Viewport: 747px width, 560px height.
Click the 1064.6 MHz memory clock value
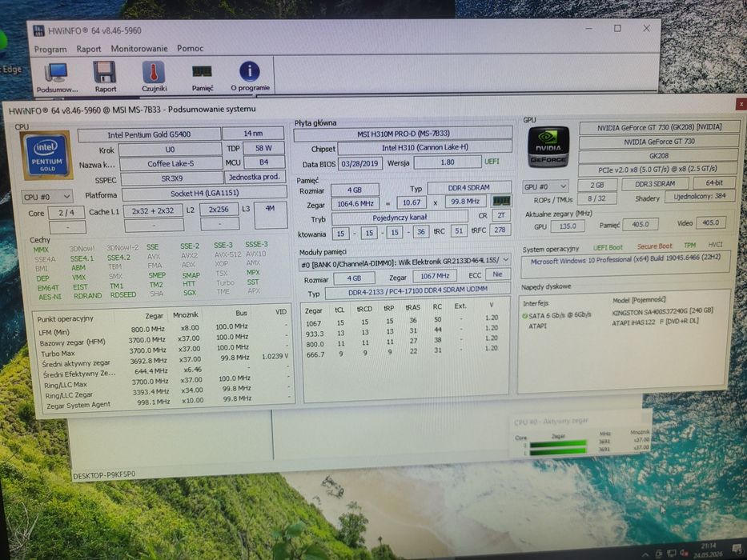coord(355,203)
